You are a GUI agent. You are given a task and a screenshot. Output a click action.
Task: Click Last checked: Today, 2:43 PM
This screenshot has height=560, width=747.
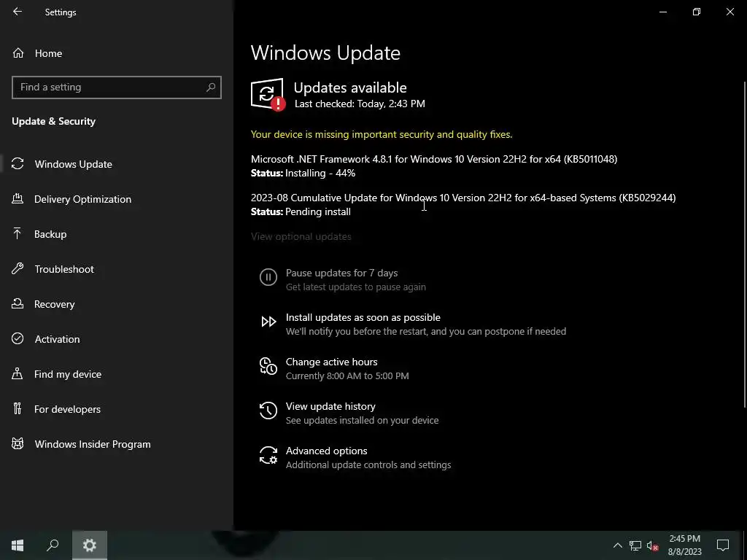(x=360, y=104)
